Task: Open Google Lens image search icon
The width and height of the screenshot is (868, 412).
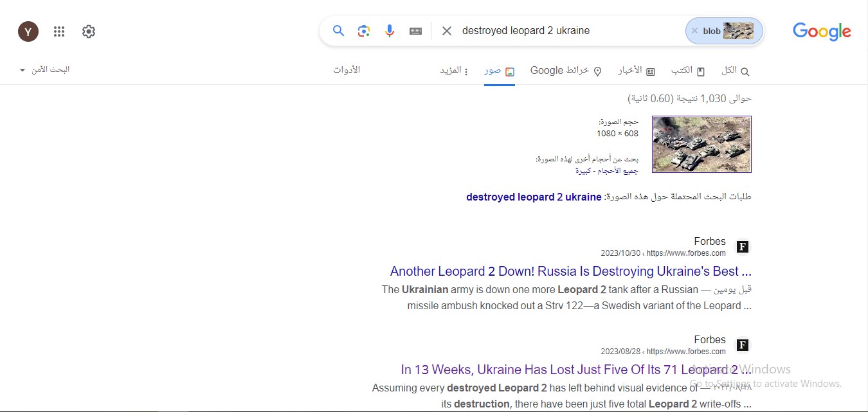Action: pos(364,31)
